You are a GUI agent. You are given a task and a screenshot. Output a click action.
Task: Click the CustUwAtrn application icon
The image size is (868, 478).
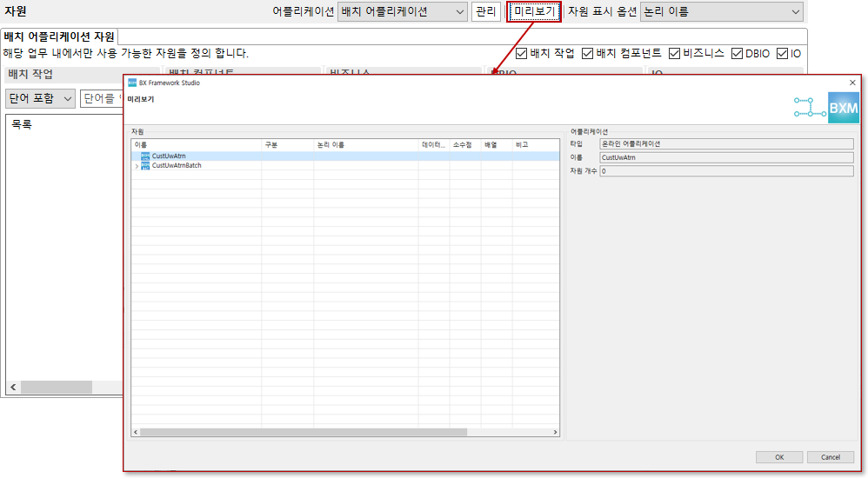pos(145,156)
